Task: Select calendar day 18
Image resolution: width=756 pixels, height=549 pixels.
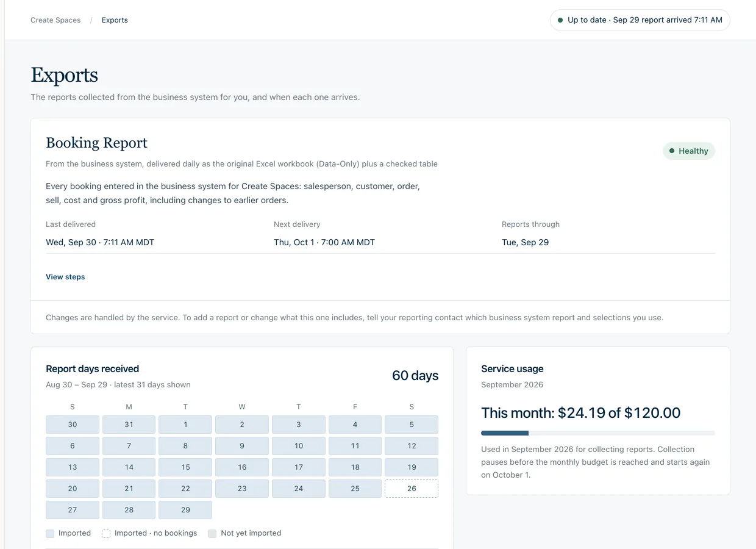Action: point(355,467)
